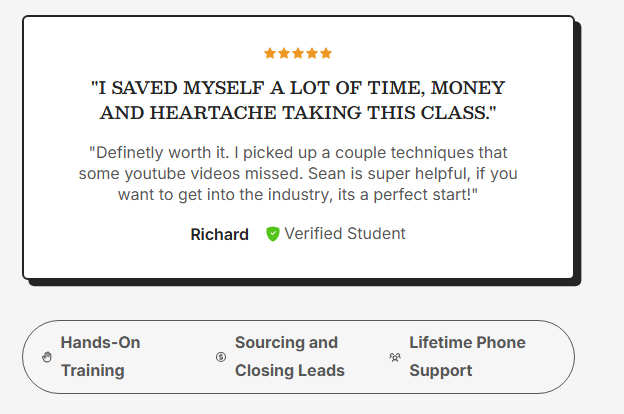Click the people icon beside Lifetime Phone Support

click(x=395, y=357)
